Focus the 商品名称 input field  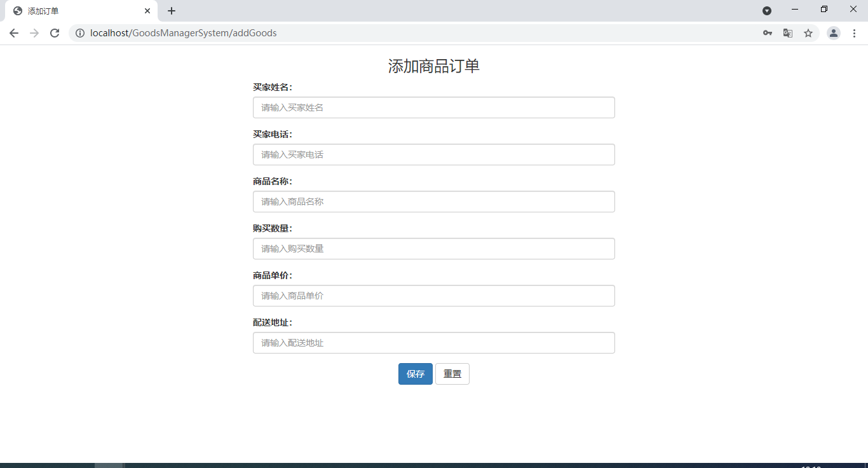434,202
